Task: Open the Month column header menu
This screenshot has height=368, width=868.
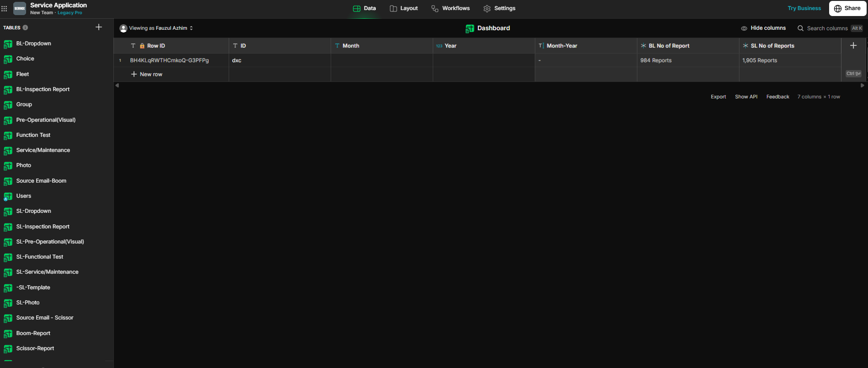Action: pos(382,46)
